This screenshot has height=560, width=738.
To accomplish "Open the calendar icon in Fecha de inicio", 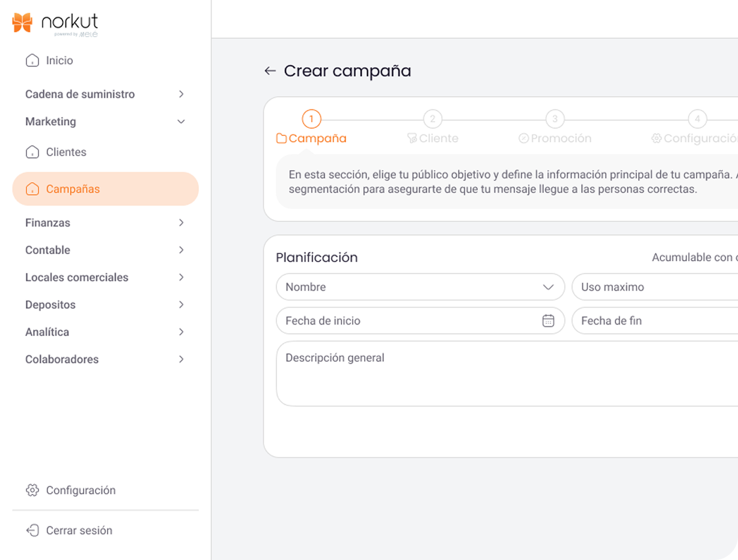I will 548,321.
